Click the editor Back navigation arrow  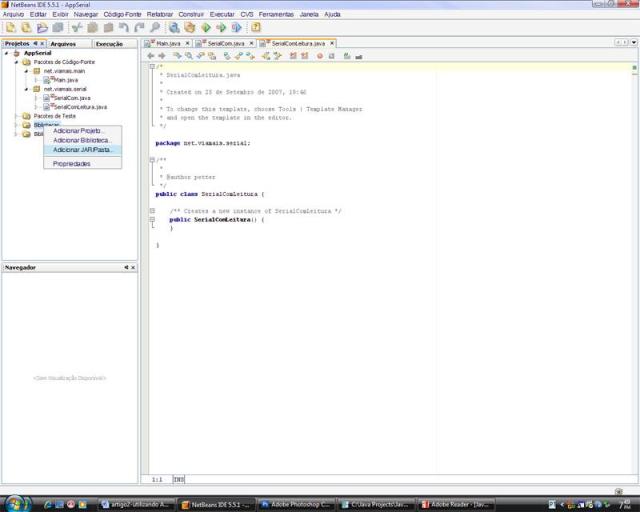[150, 56]
